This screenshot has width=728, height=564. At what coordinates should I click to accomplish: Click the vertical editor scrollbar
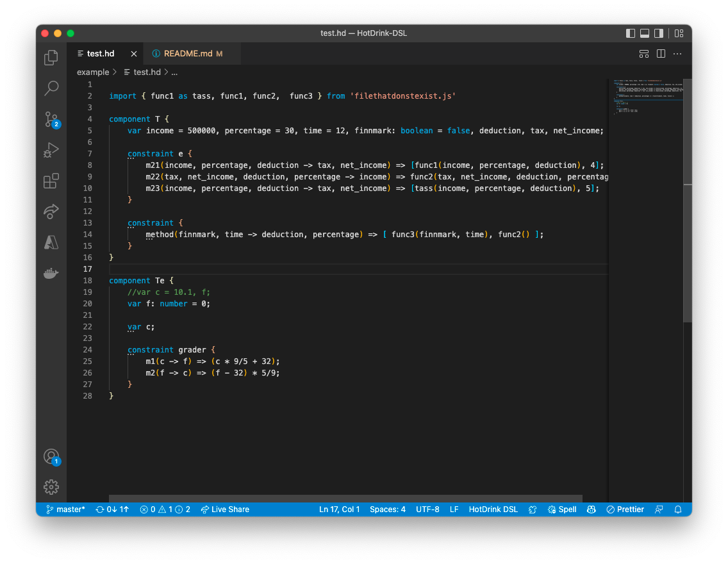688,200
